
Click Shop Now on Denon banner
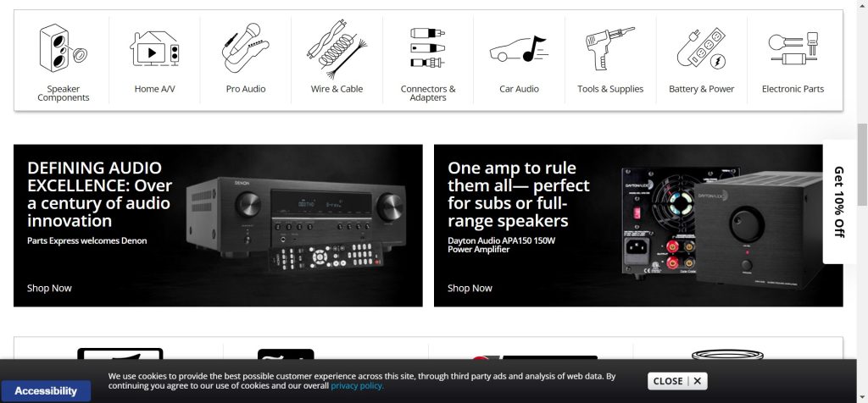coord(49,288)
